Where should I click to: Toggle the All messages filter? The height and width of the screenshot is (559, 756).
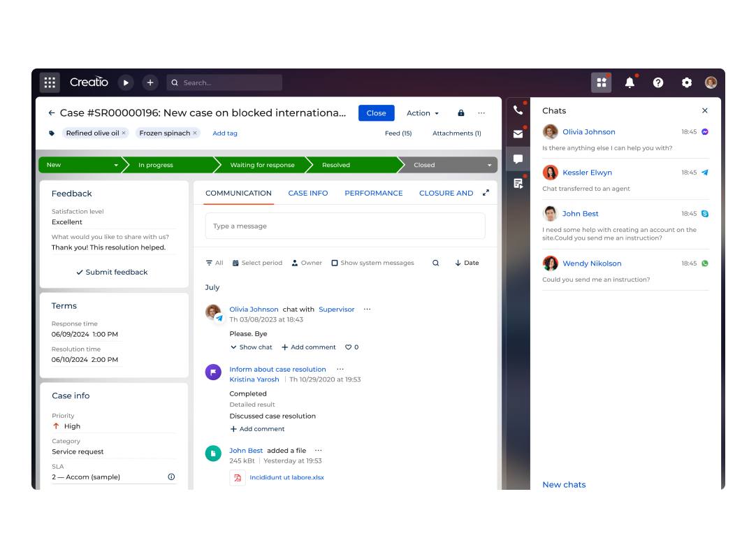coord(214,262)
